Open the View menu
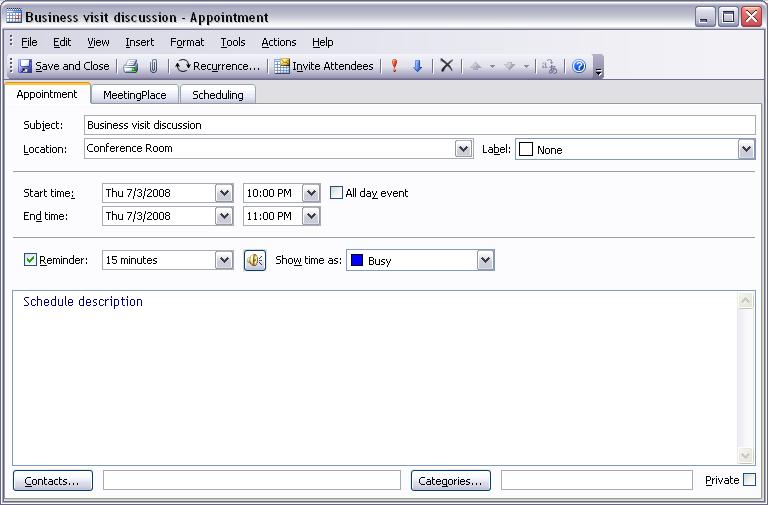The height and width of the screenshot is (505, 768). point(98,42)
